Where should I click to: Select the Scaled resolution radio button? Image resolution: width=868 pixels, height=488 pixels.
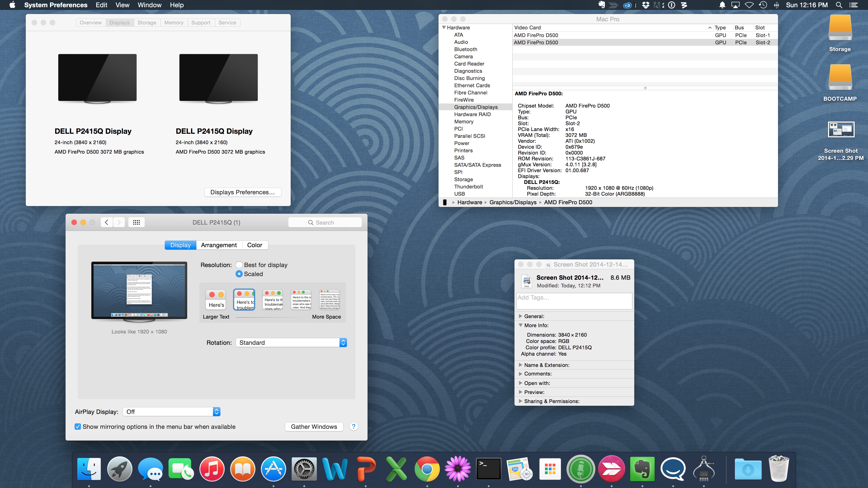(x=239, y=274)
